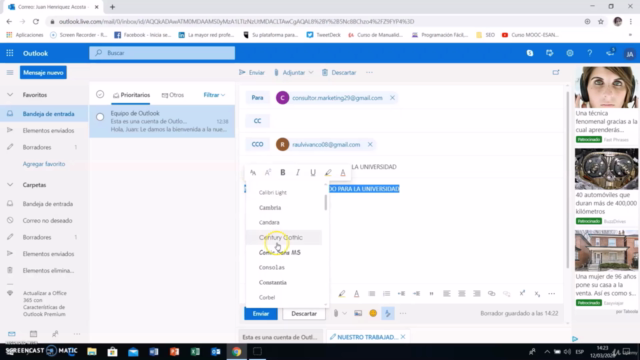The width and height of the screenshot is (640, 360).
Task: Click Descartar in top toolbar
Action: 339,73
